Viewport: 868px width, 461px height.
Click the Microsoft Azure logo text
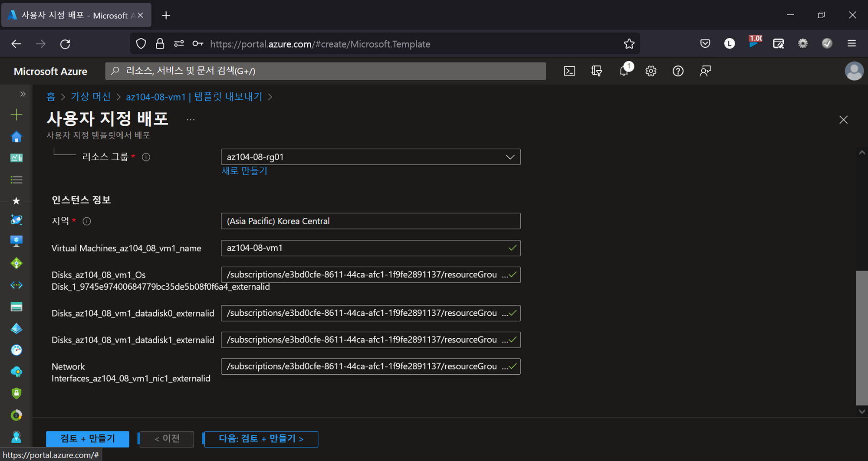coord(50,71)
